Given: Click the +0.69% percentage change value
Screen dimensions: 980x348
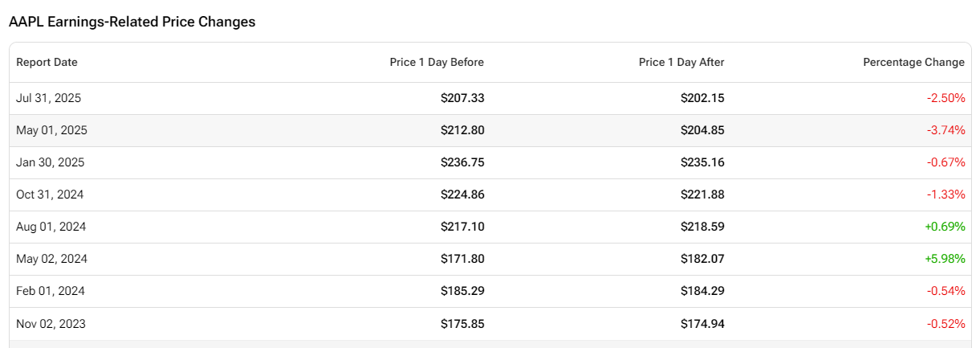Looking at the screenshot, I should tap(945, 227).
